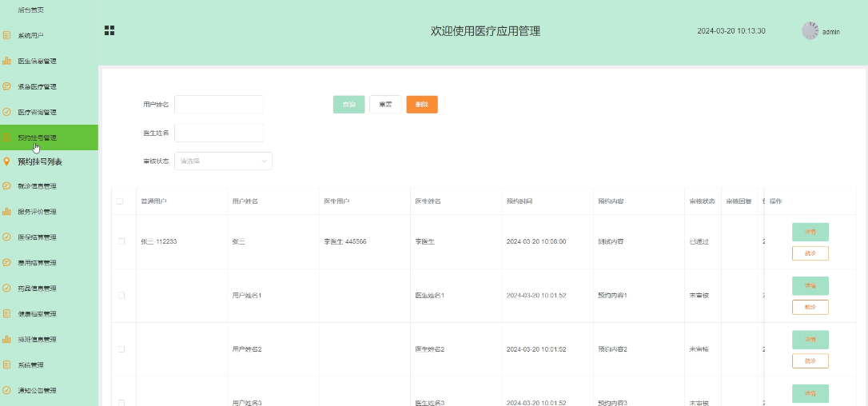Click the header timestamp 2024-03-20 10:13:30
Image resolution: width=868 pixels, height=406 pixels.
click(731, 31)
